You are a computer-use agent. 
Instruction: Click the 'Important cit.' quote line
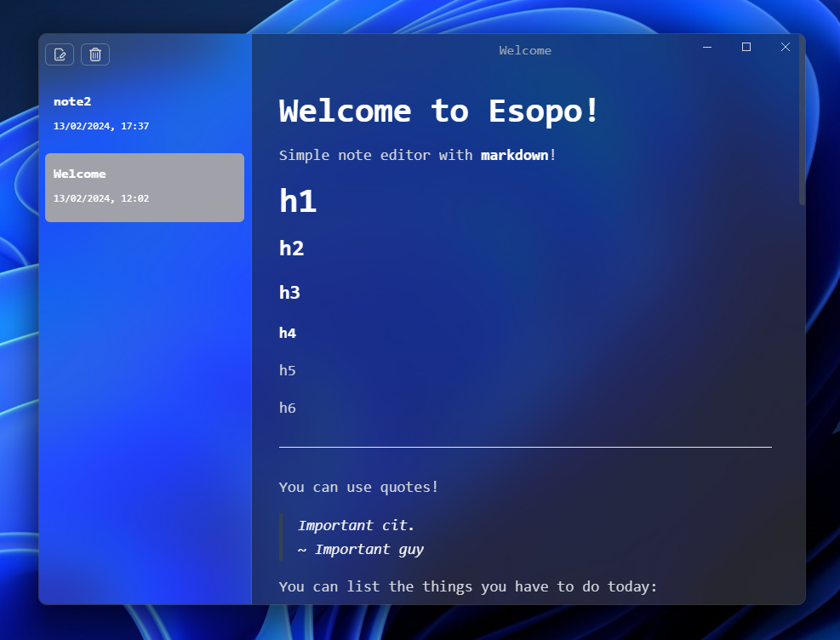(357, 525)
